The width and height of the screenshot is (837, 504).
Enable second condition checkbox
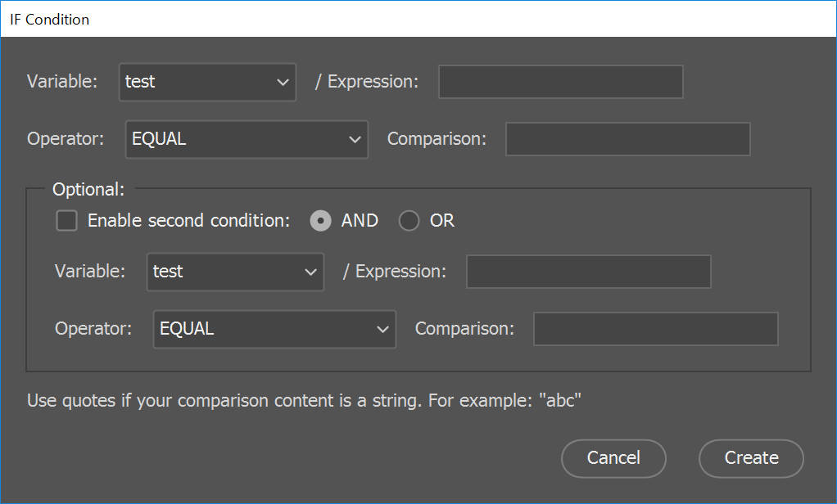66,221
